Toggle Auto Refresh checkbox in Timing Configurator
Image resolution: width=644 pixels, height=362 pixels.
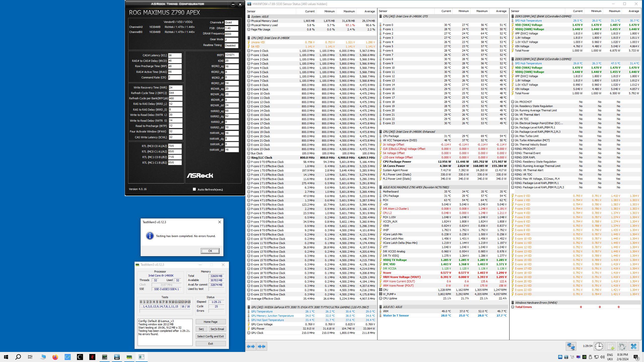(194, 189)
